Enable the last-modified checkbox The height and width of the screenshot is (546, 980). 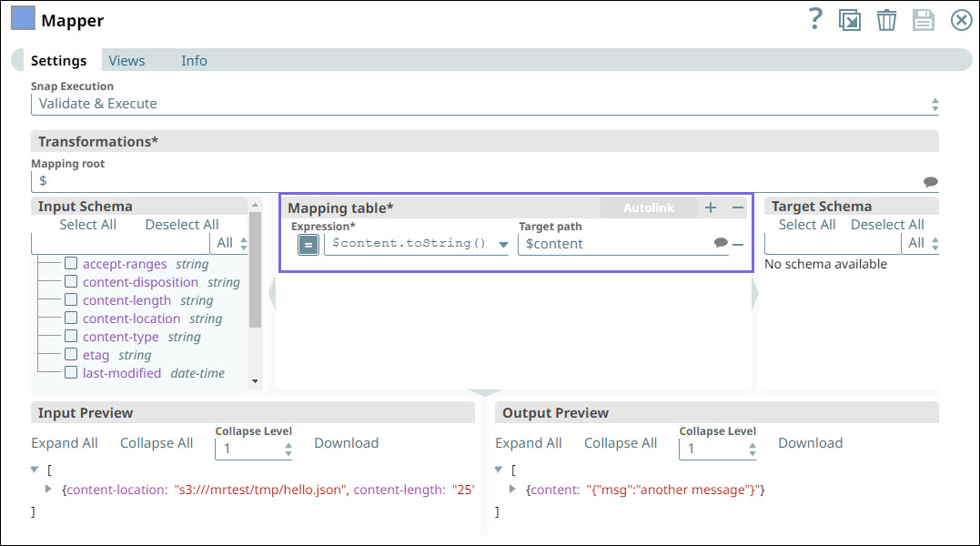[70, 373]
